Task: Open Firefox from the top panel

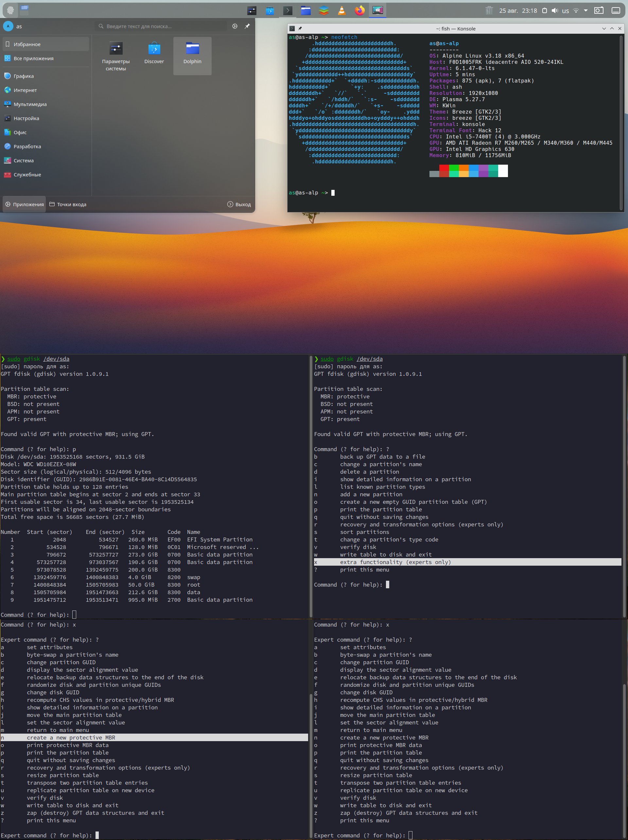Action: coord(359,10)
